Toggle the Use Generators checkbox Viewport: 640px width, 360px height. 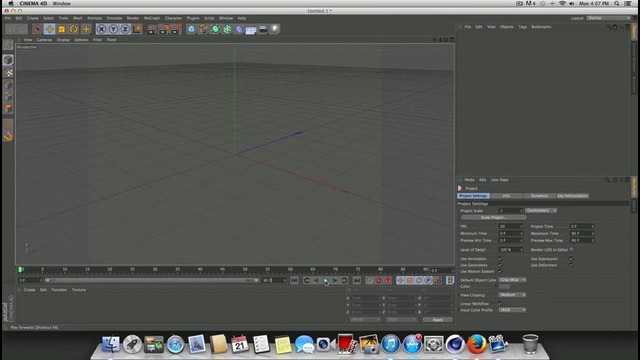click(x=500, y=265)
